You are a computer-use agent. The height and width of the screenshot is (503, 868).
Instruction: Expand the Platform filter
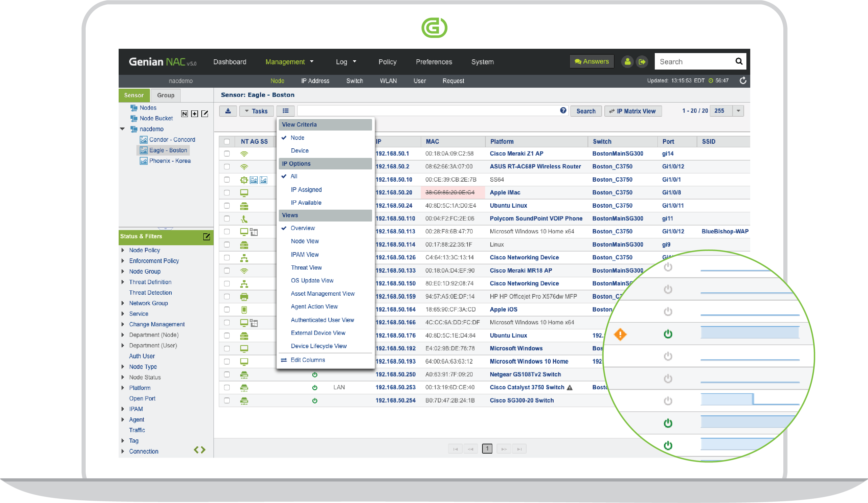[123, 388]
